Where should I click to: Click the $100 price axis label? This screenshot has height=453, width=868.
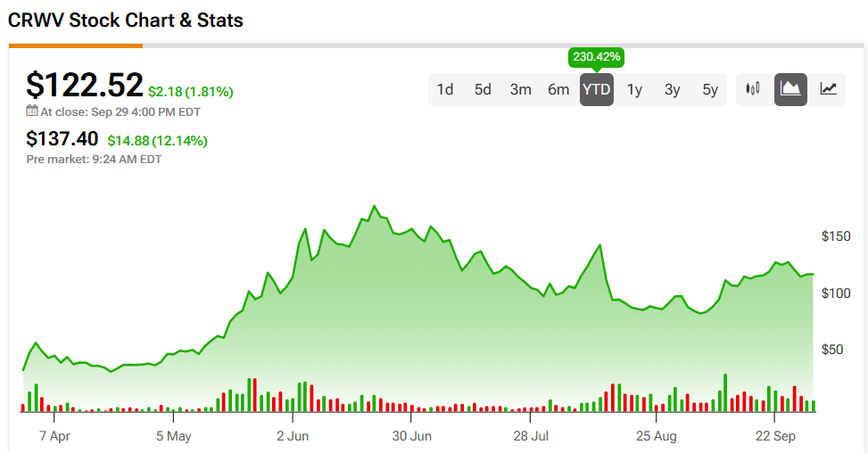click(836, 293)
